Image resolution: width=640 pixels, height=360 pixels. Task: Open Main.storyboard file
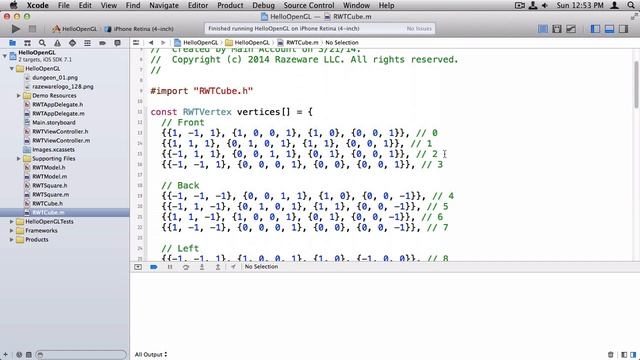[x=53, y=122]
